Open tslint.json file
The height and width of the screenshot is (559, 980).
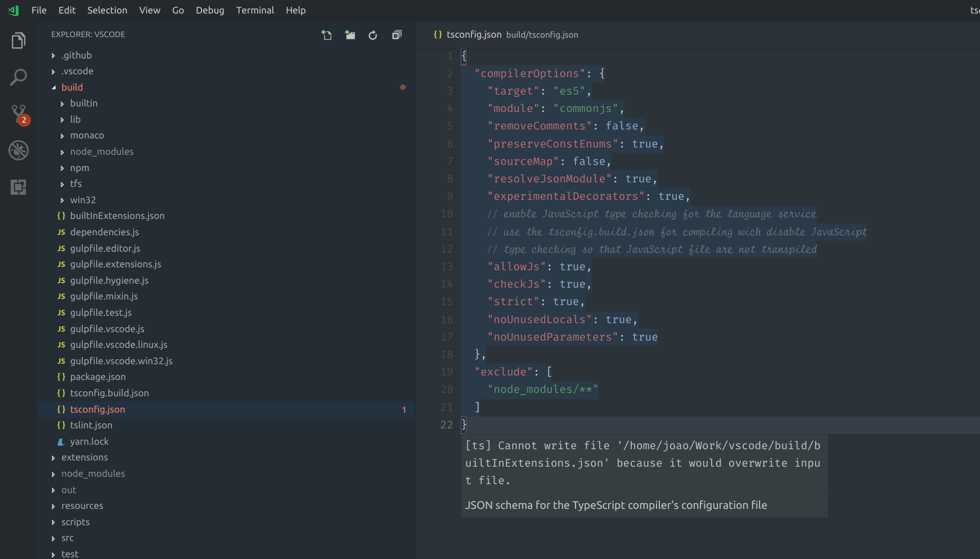pyautogui.click(x=226, y=425)
